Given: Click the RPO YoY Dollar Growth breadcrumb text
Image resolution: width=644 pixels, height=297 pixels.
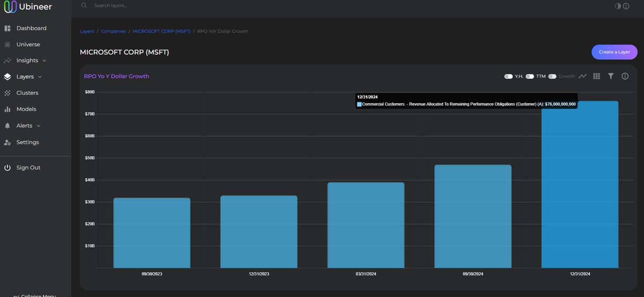Looking at the screenshot, I should coord(223,31).
